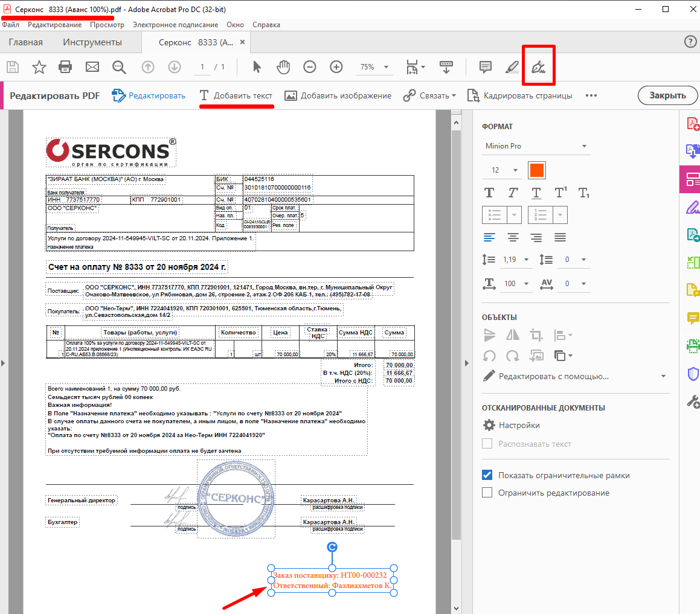
Task: Apply bold text style in Format panel
Action: [489, 193]
